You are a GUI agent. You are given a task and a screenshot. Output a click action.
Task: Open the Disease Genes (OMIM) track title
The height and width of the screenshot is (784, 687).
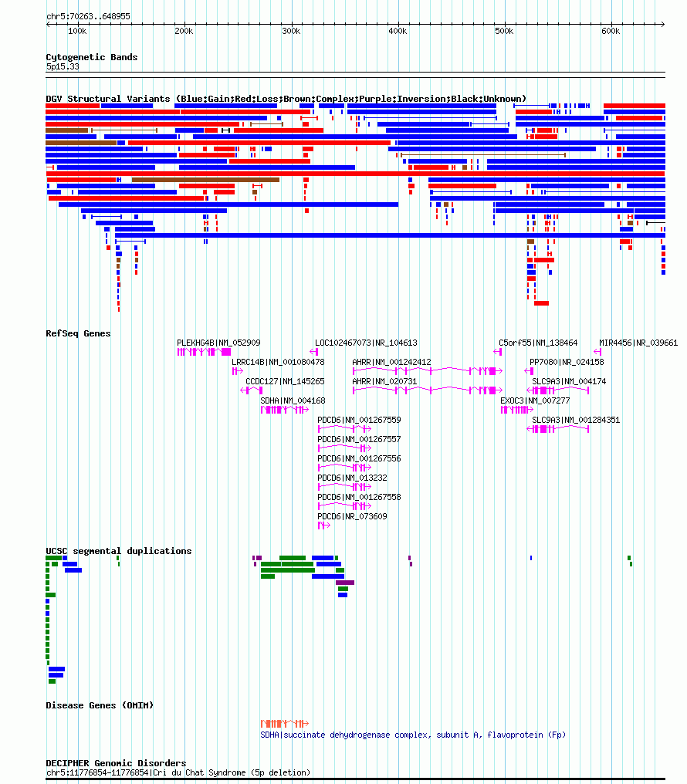pos(100,705)
